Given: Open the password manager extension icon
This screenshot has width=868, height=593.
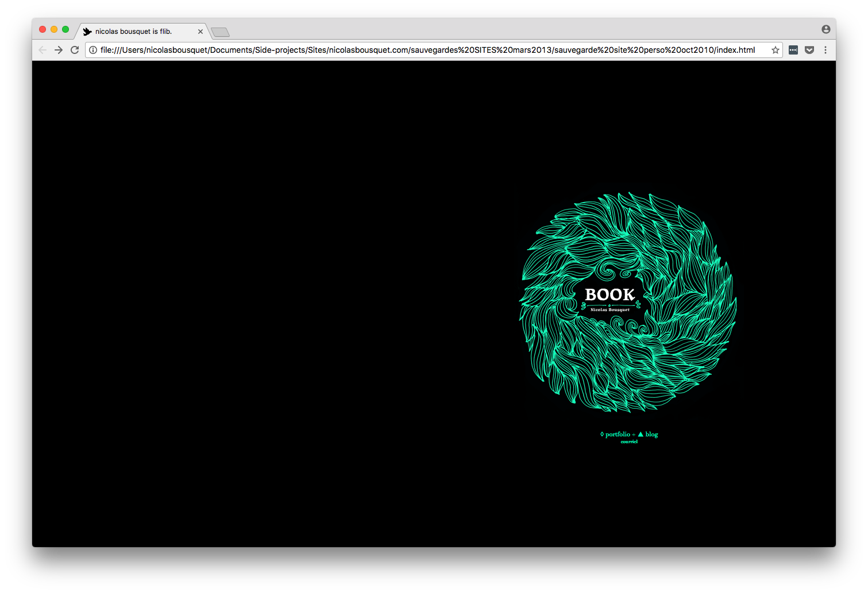Looking at the screenshot, I should 793,50.
